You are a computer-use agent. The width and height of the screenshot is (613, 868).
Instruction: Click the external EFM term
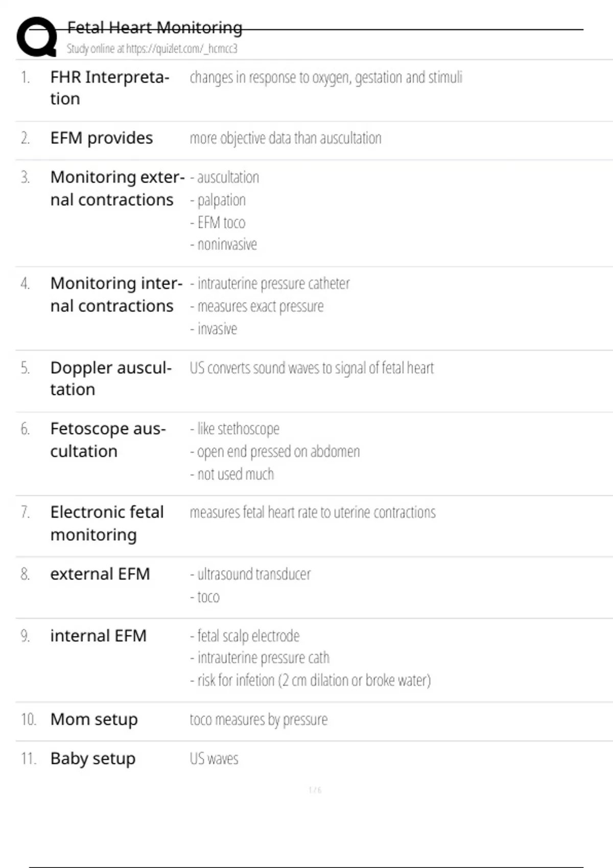click(100, 574)
